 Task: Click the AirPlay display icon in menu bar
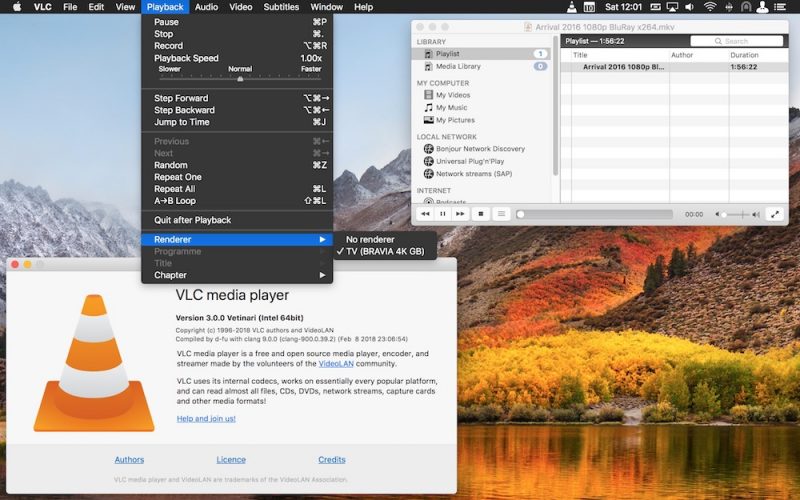(672, 7)
